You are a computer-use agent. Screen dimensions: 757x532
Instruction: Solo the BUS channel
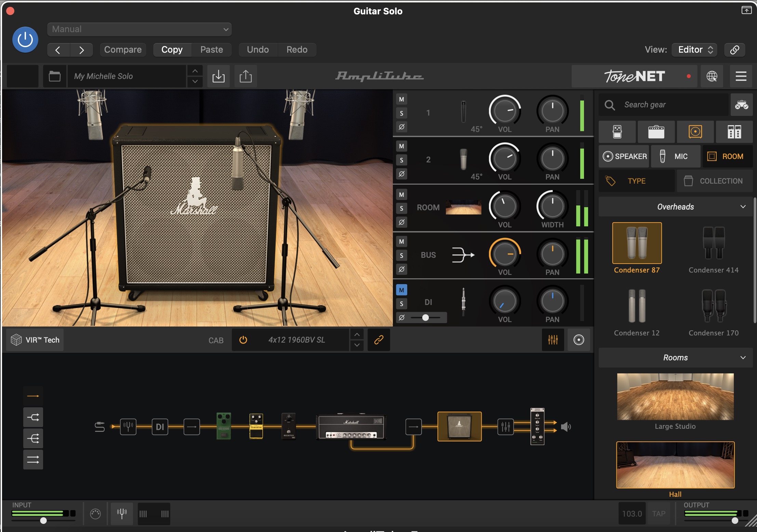tap(401, 255)
